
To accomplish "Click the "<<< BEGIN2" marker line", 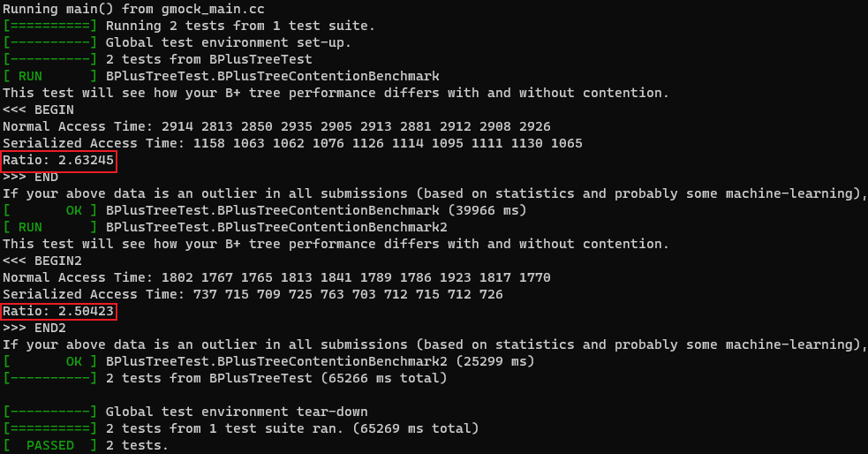I will tap(42, 261).
